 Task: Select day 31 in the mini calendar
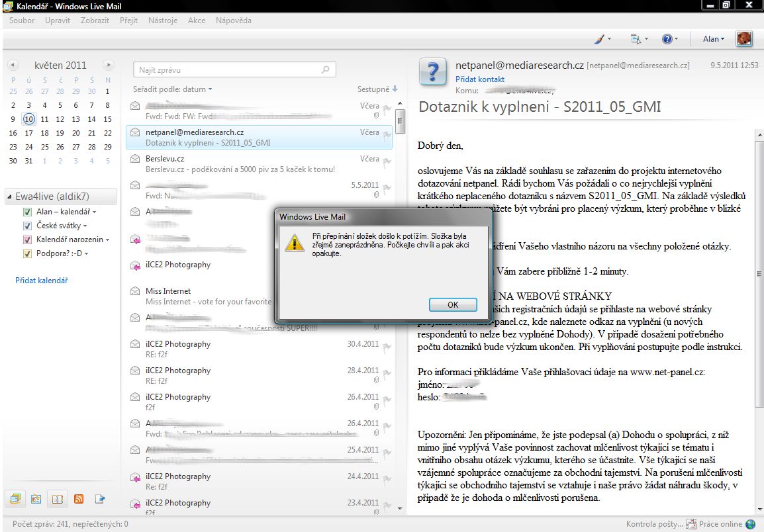click(28, 161)
